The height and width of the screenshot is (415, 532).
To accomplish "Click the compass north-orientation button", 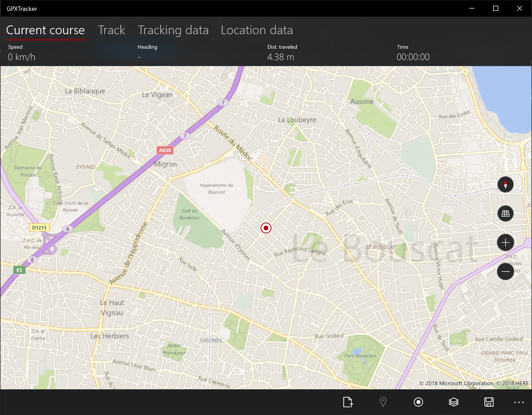I will click(x=505, y=184).
